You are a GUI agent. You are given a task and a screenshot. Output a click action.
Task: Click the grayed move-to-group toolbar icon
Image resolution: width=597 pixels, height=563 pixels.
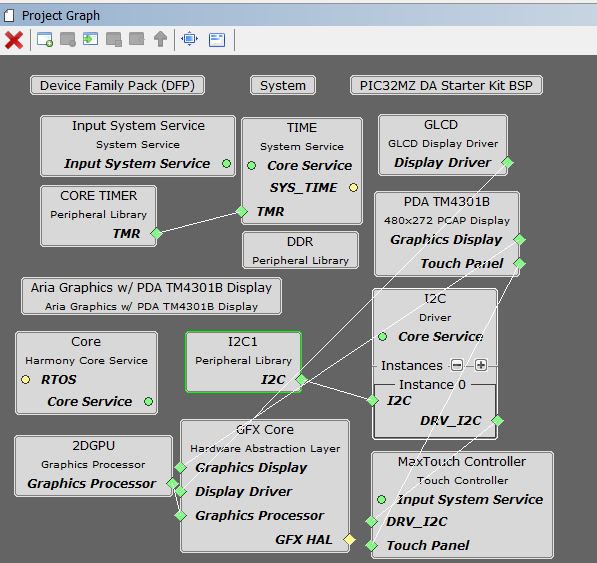pyautogui.click(x=114, y=40)
